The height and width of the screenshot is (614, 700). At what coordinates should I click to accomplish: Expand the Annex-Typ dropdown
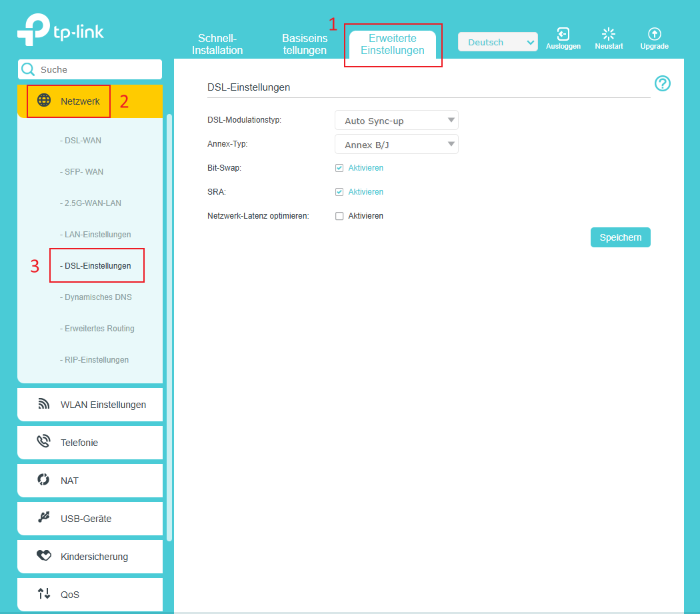(396, 145)
